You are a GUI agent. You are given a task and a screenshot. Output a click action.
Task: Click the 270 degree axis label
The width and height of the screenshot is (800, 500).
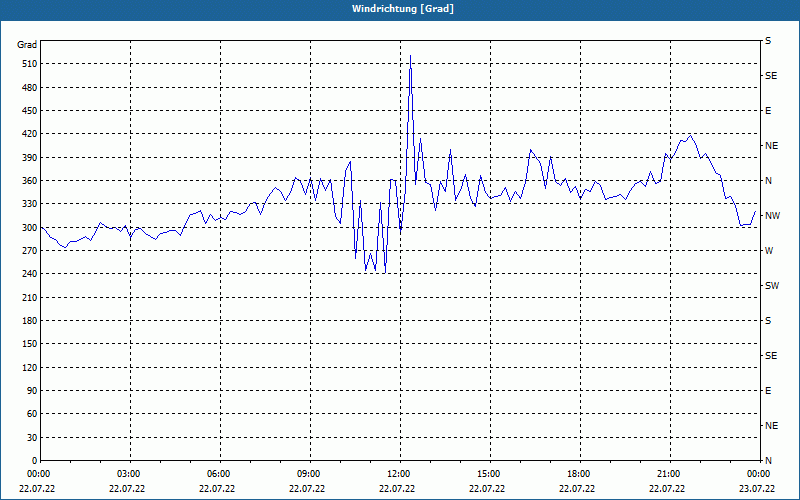click(x=31, y=251)
